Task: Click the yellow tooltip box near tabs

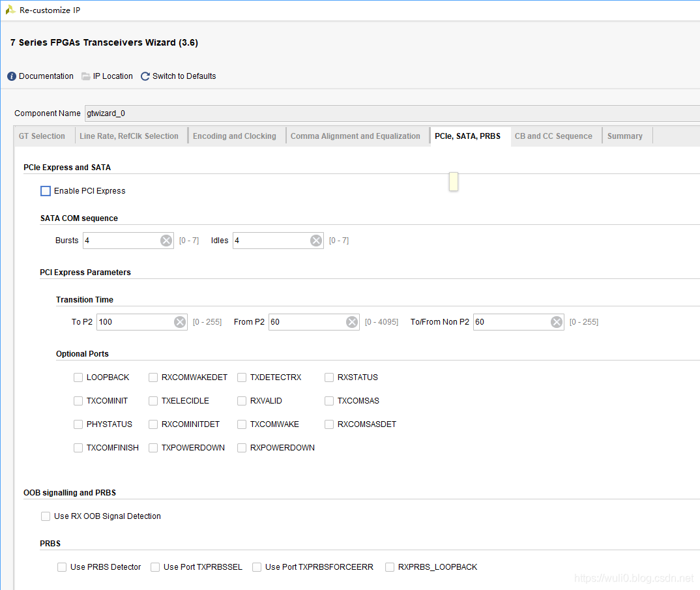Action: click(x=454, y=182)
